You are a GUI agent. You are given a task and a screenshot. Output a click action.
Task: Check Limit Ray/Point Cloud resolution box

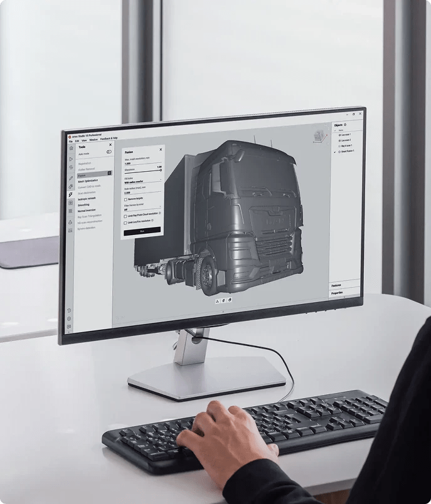point(125,216)
